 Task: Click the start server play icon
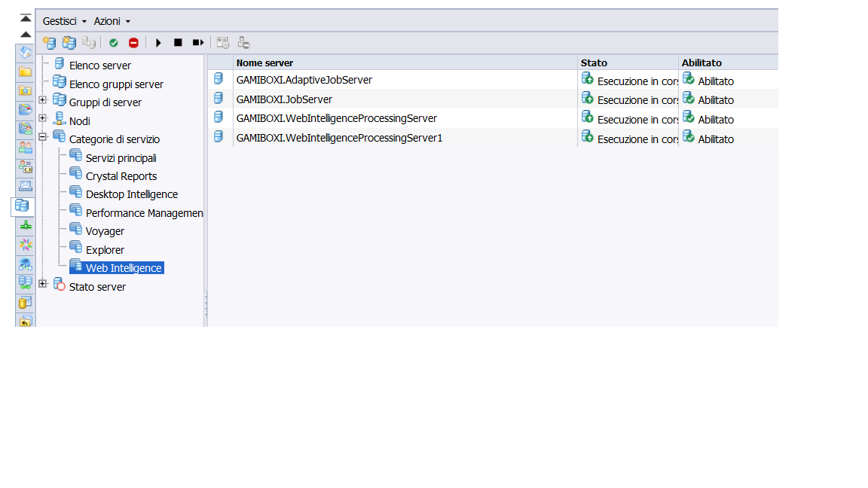[x=158, y=43]
